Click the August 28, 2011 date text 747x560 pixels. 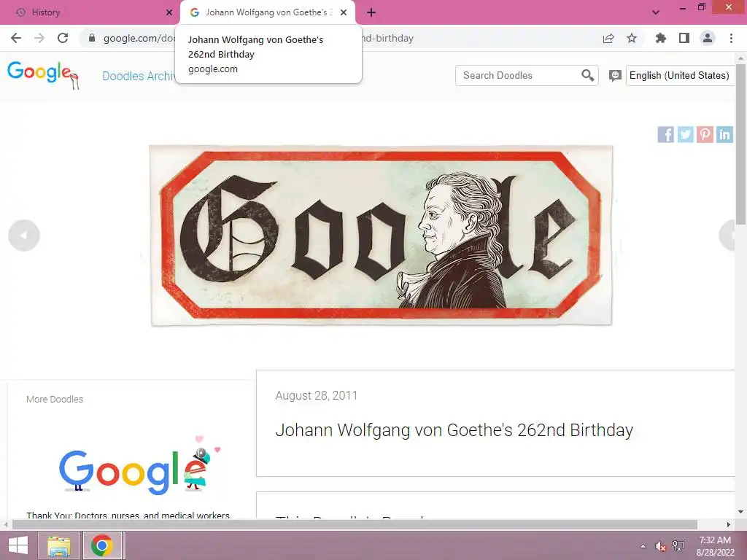point(317,395)
